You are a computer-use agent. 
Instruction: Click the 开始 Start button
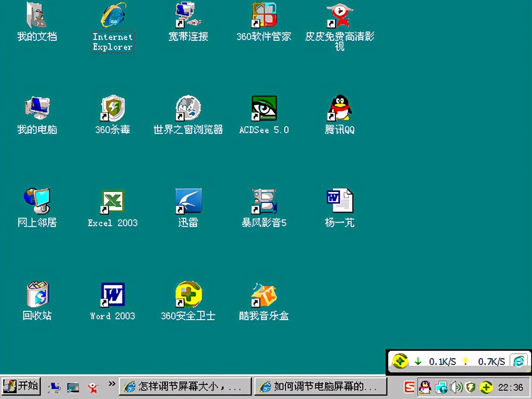(20, 386)
